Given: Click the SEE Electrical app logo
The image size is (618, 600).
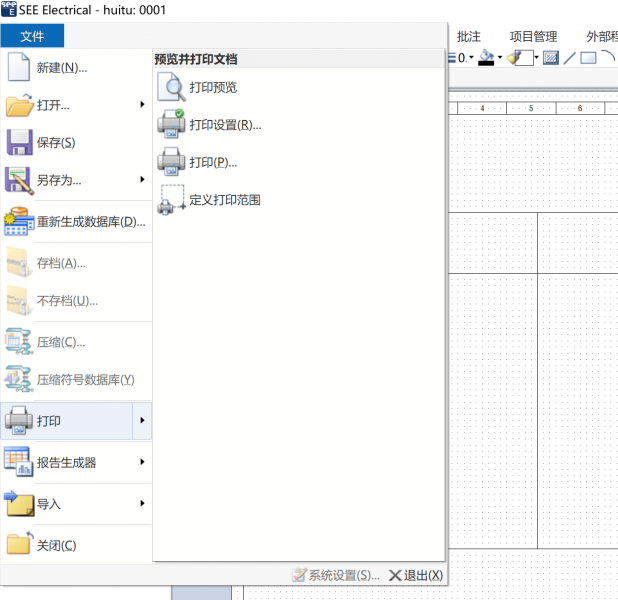Looking at the screenshot, I should click(x=9, y=9).
